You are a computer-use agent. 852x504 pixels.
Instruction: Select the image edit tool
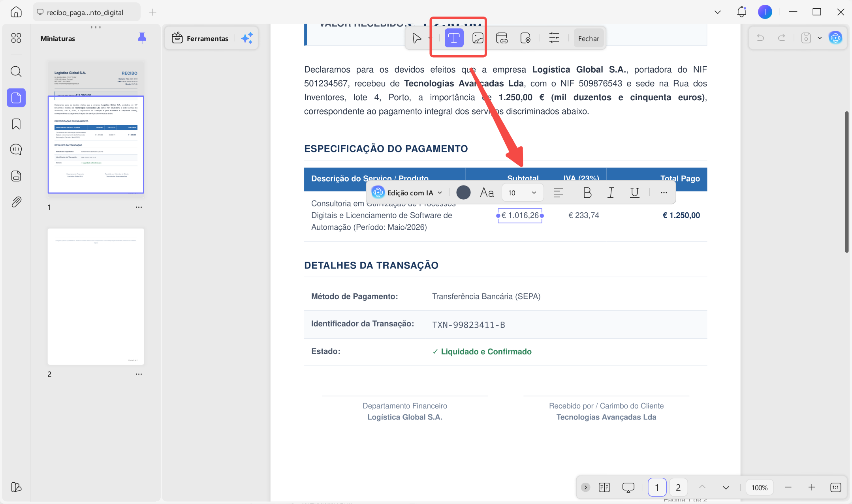click(478, 38)
